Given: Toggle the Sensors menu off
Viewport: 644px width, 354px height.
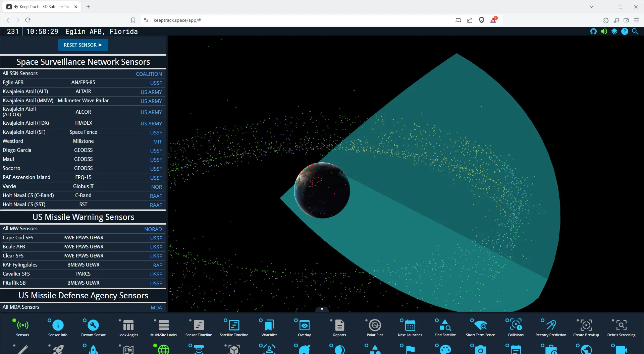Looking at the screenshot, I should point(22,328).
